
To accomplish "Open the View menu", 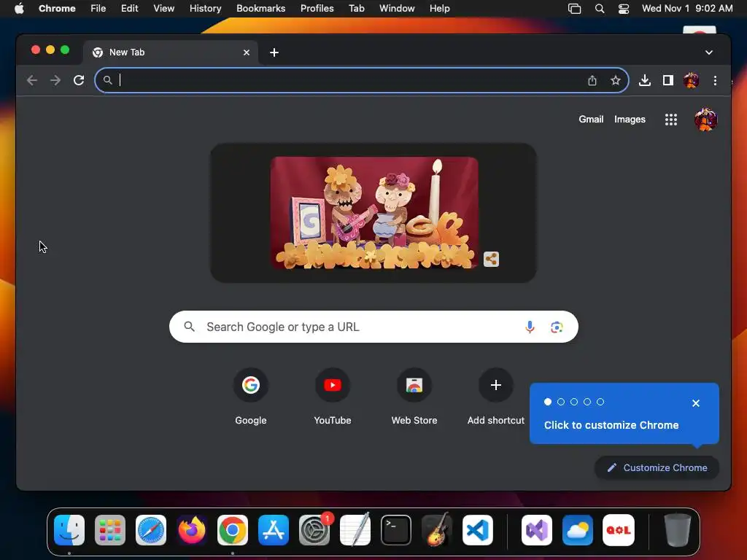I will coord(163,8).
